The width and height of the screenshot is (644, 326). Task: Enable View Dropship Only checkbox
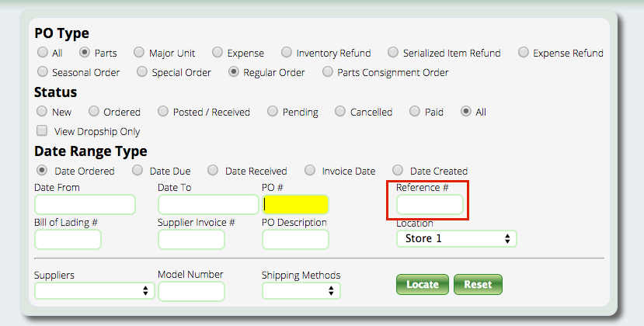[43, 131]
